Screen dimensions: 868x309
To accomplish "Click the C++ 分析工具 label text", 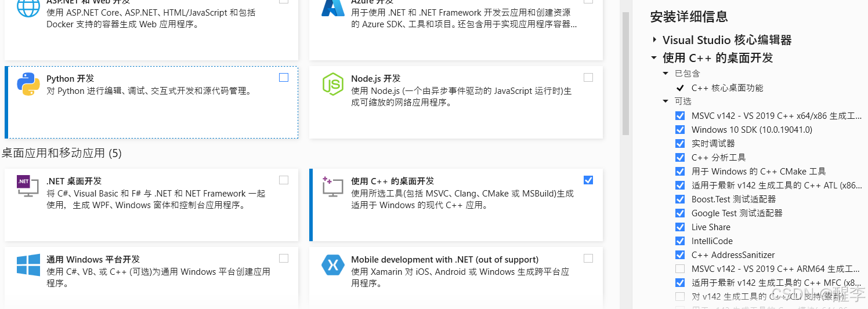I will [x=718, y=158].
